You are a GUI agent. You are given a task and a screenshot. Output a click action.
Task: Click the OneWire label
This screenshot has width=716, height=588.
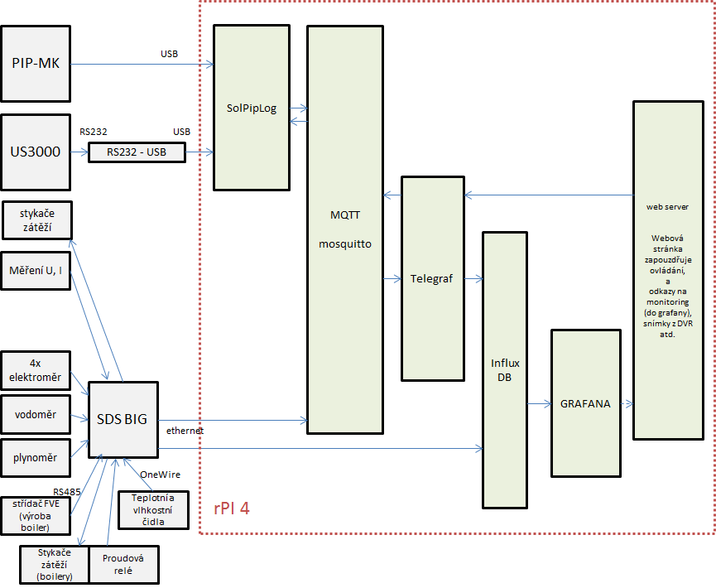(161, 475)
